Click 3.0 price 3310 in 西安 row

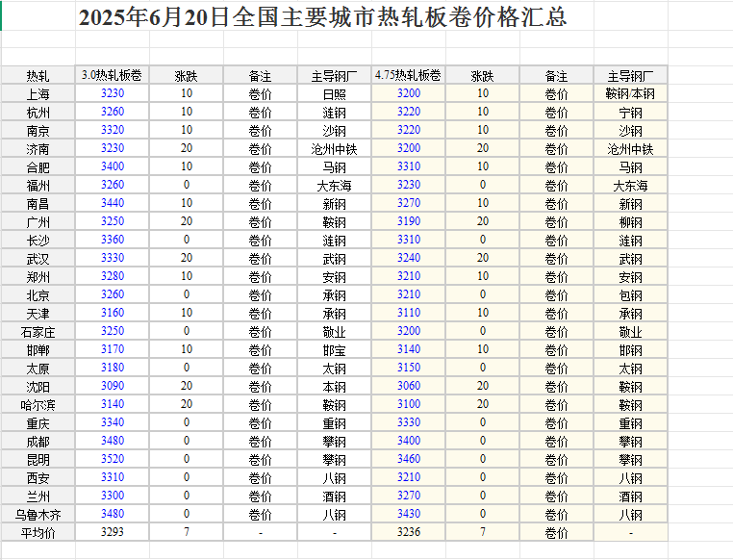(113, 477)
